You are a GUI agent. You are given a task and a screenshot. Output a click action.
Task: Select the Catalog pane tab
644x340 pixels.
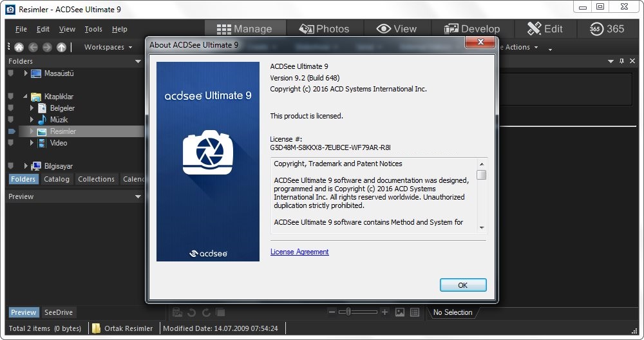57,179
